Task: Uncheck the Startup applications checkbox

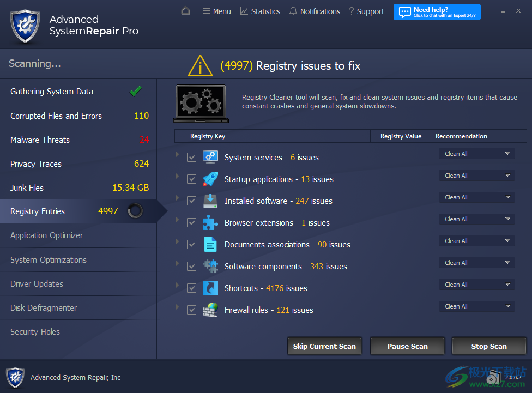Action: point(192,179)
